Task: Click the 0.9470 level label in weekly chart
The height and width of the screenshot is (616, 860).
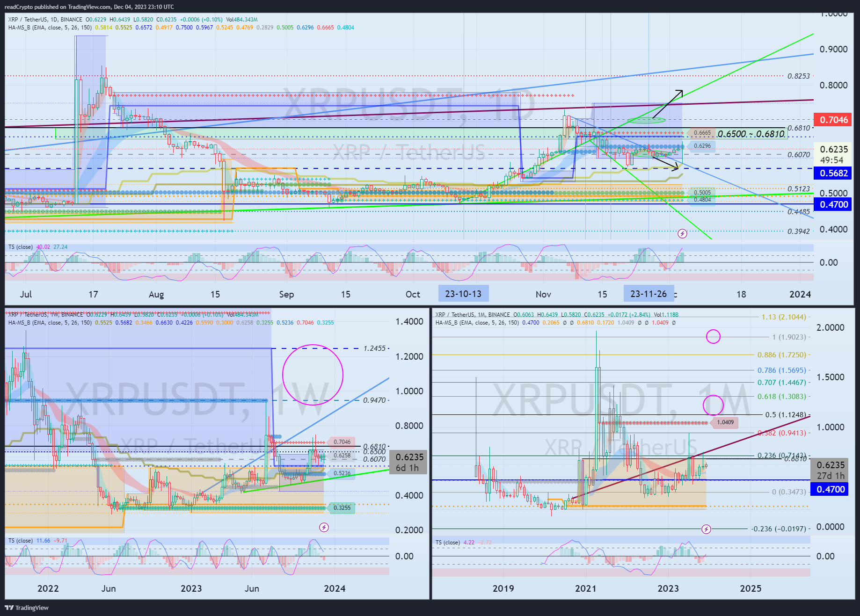Action: (374, 400)
